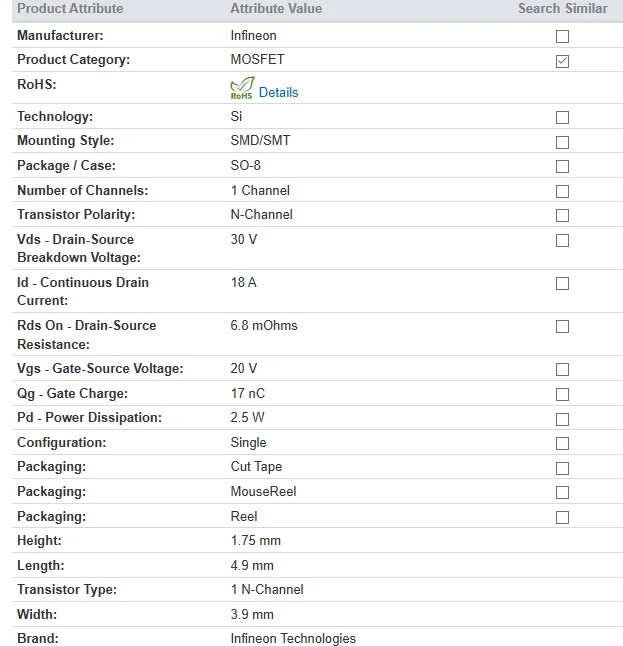Check the Number of Channels checkbox

[562, 191]
